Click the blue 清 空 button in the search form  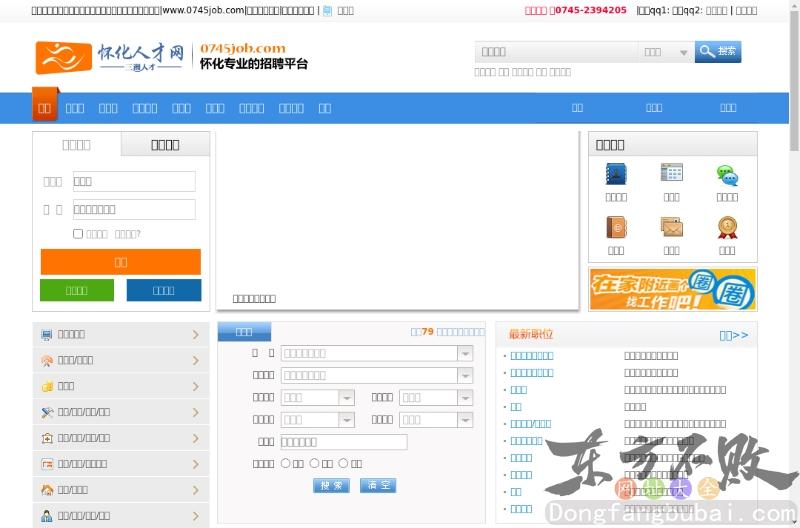click(x=378, y=486)
